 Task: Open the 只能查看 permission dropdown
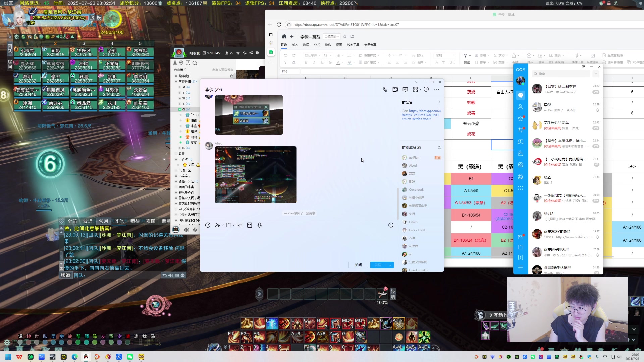click(x=332, y=37)
